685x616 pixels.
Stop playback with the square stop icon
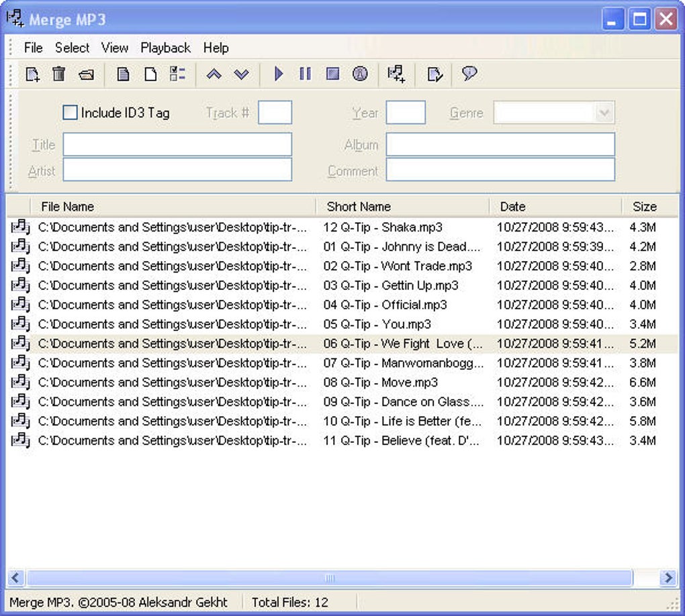click(x=333, y=74)
